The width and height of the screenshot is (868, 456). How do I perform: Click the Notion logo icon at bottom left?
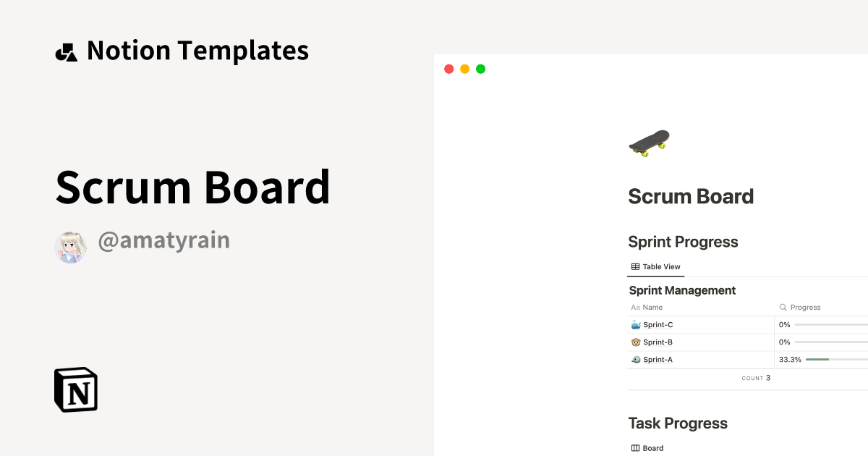coord(75,389)
